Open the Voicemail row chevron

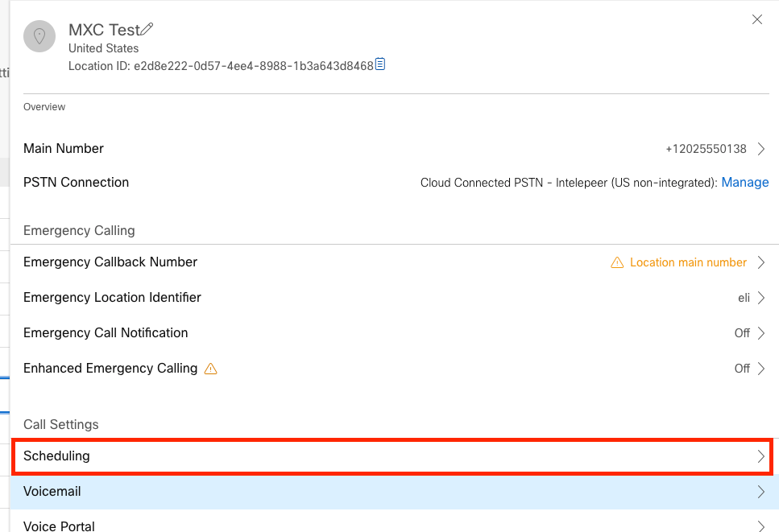click(x=761, y=492)
